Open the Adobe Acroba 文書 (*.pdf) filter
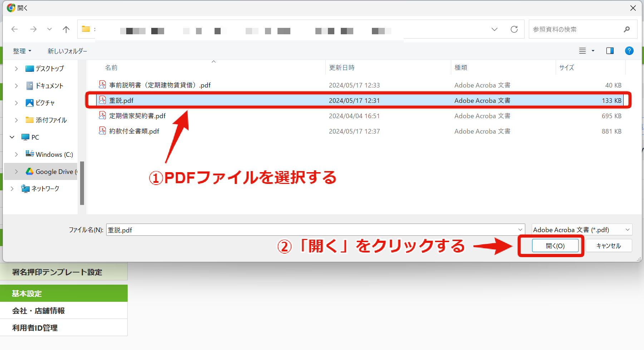644x350 pixels. (582, 230)
